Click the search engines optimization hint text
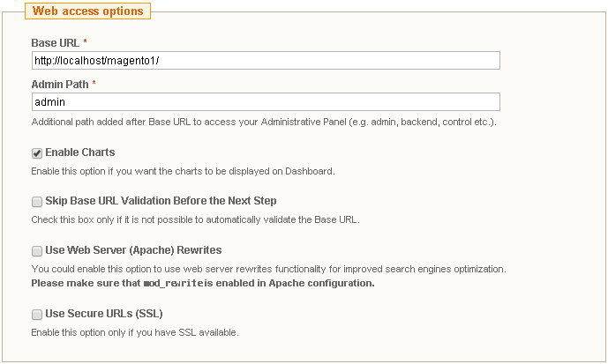The height and width of the screenshot is (364, 608). (x=268, y=268)
